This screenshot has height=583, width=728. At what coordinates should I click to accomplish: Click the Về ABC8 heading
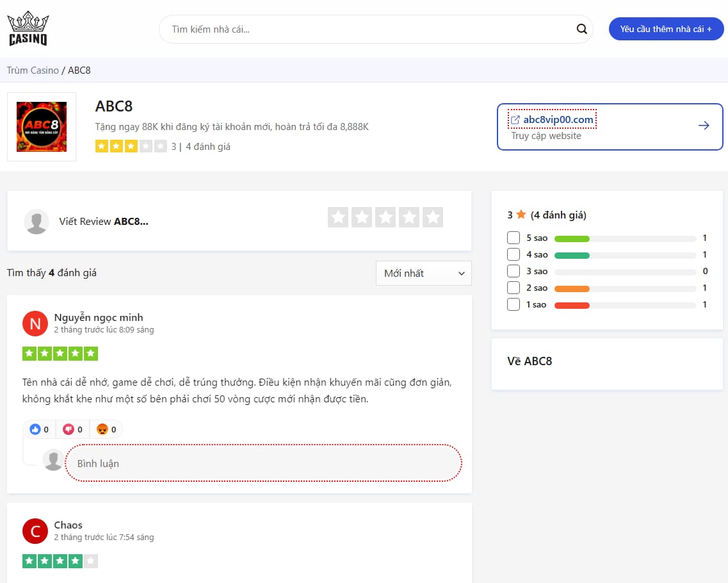[x=530, y=361]
